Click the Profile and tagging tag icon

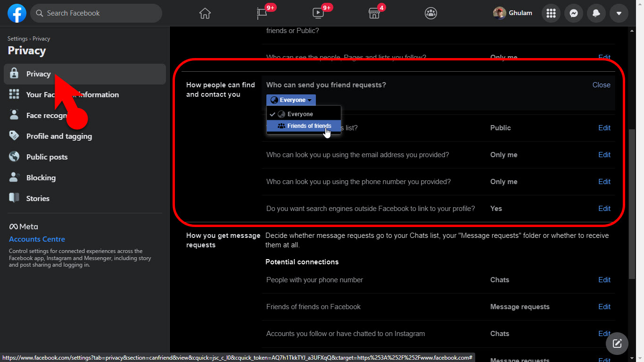pyautogui.click(x=14, y=136)
